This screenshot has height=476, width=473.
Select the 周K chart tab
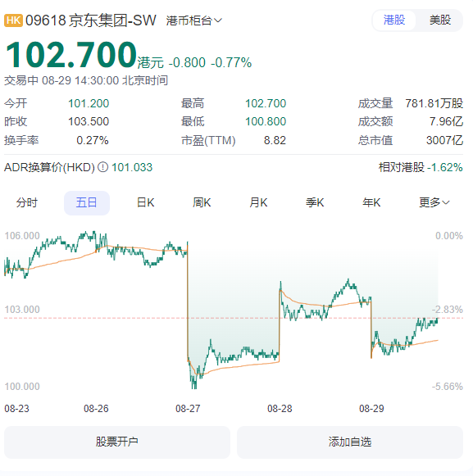[202, 202]
